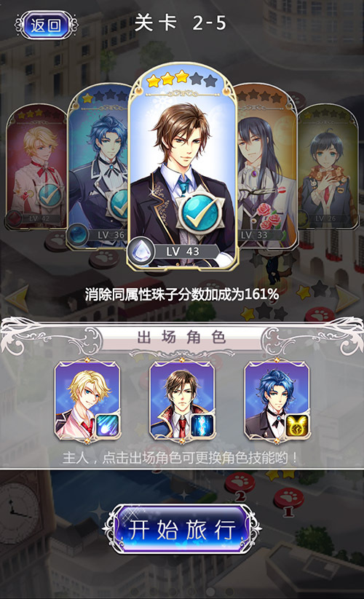This screenshot has width=364, height=599.
Task: Open the comet skill icon on blond character
Action: click(107, 426)
